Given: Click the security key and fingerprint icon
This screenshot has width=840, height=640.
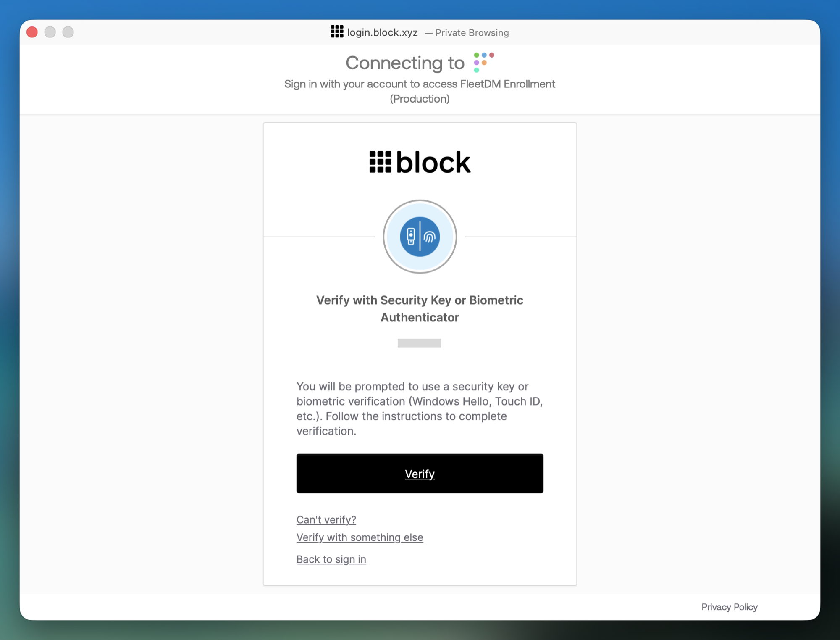Looking at the screenshot, I should 420,237.
